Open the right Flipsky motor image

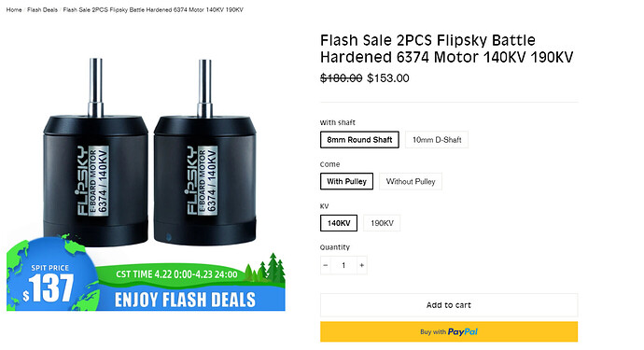click(x=205, y=152)
